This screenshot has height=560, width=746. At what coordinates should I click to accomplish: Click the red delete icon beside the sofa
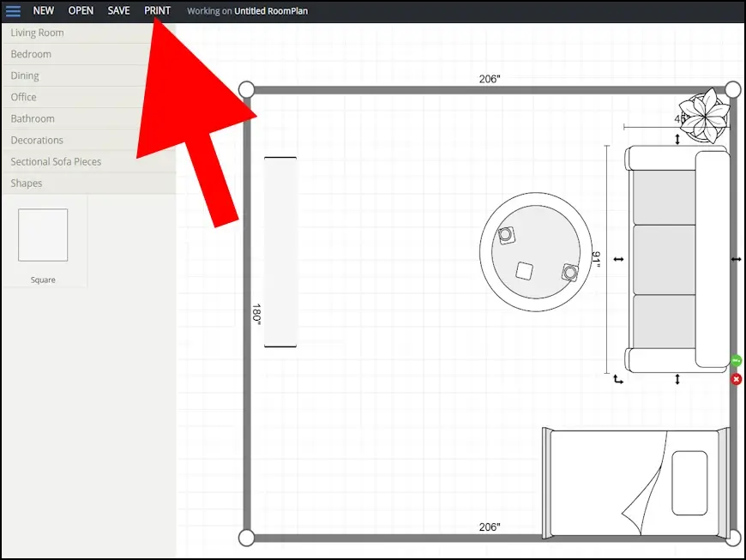(736, 379)
